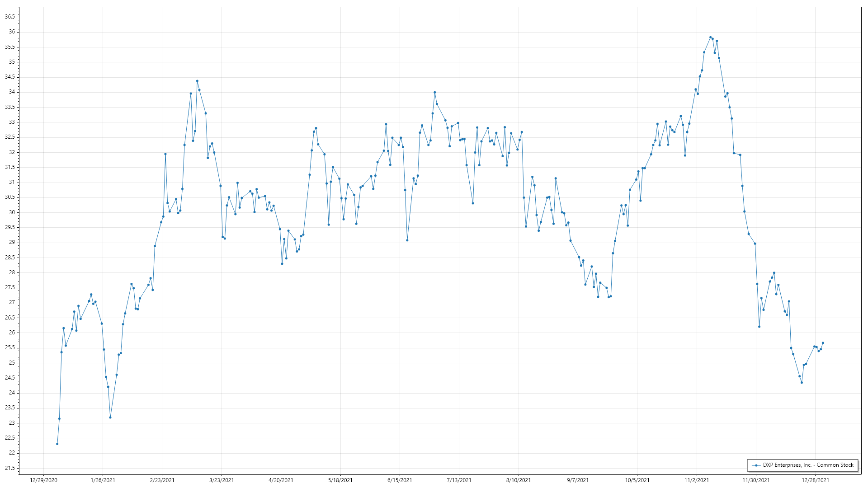The width and height of the screenshot is (868, 488).
Task: Click the 4/20/2021 date tick label
Action: tap(281, 480)
